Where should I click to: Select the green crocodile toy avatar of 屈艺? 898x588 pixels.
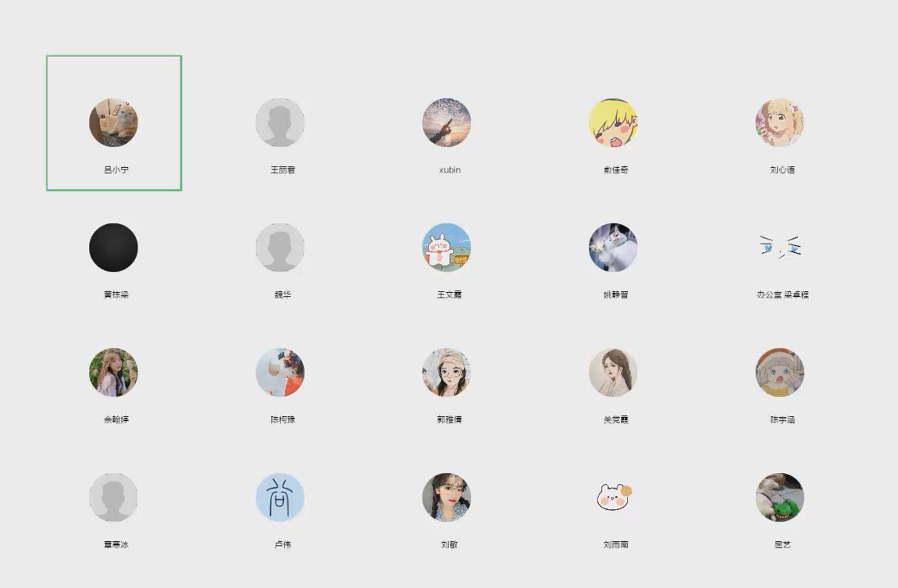(x=780, y=497)
